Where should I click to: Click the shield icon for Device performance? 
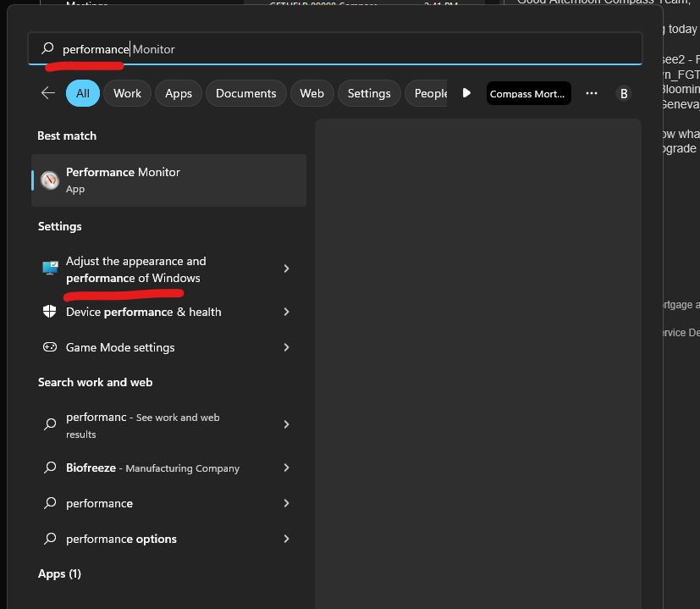50,311
